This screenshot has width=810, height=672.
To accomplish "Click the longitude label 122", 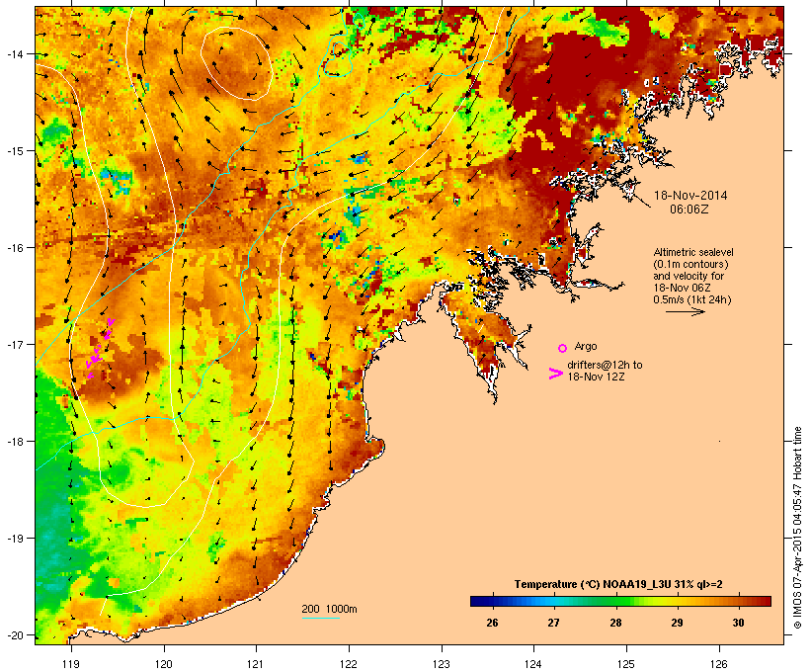I will tap(349, 664).
